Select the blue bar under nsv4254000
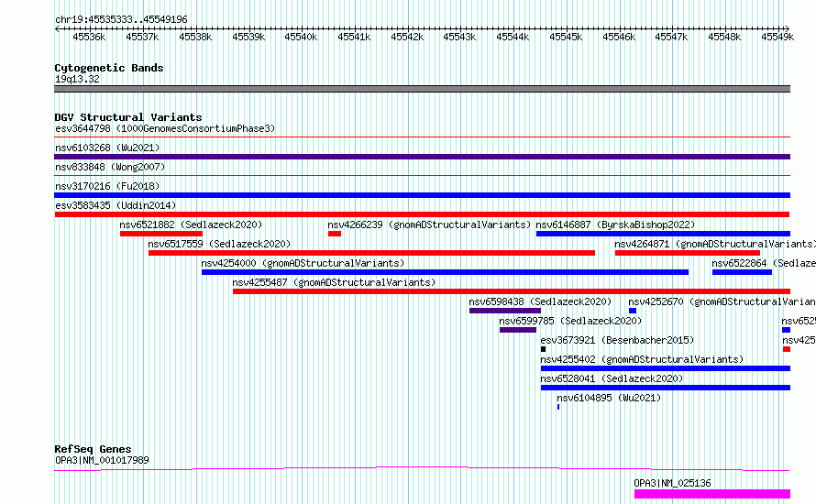816x504 pixels. click(445, 272)
